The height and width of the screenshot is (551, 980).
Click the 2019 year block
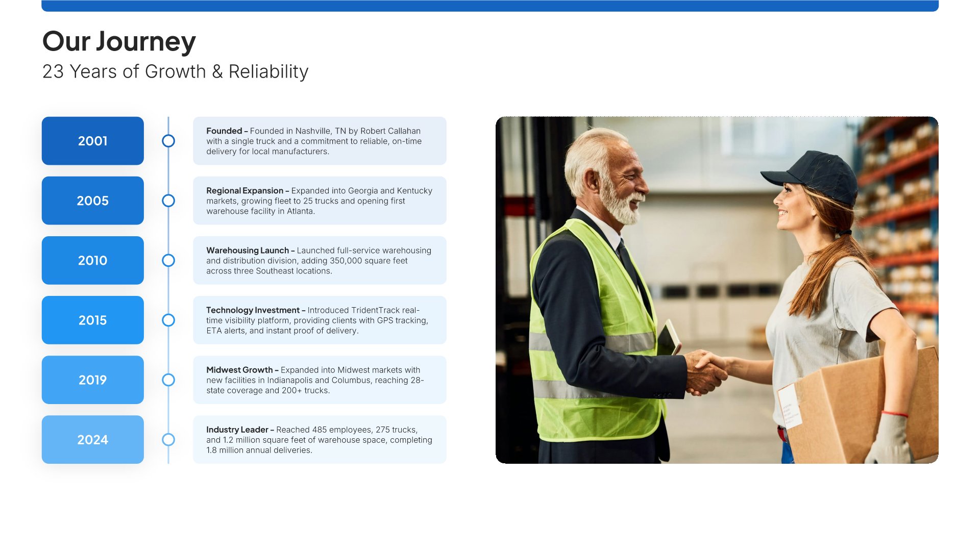click(92, 380)
